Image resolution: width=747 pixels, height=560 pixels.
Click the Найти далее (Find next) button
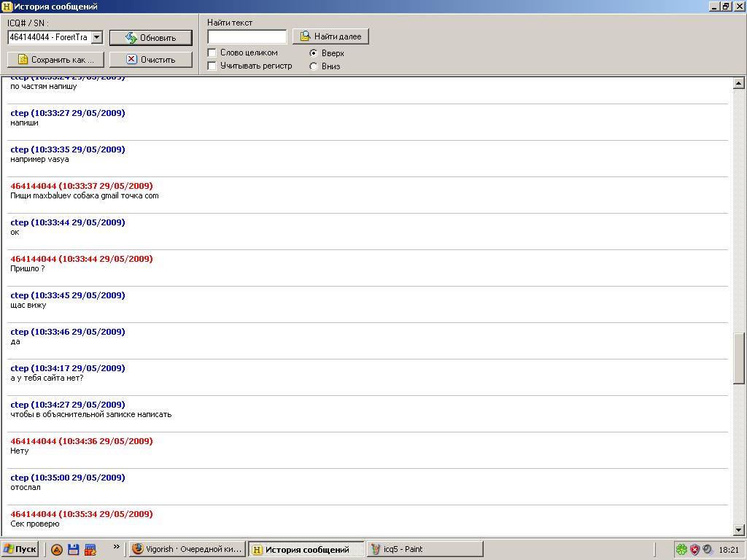coord(330,36)
